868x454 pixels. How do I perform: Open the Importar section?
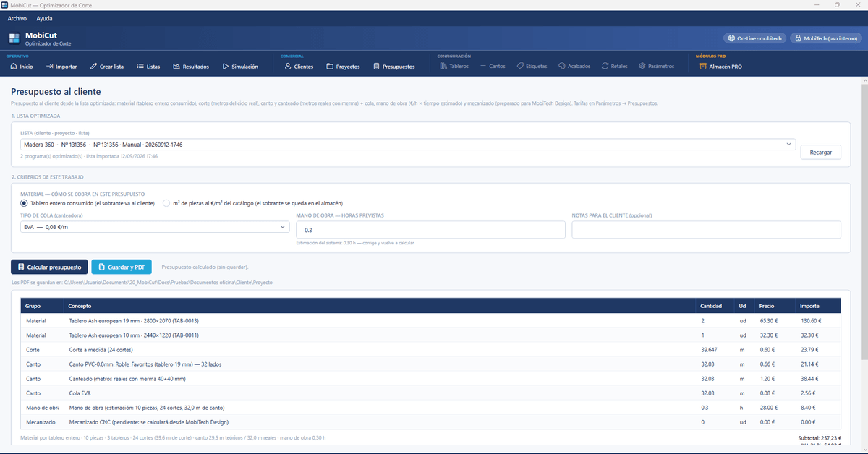[61, 66]
